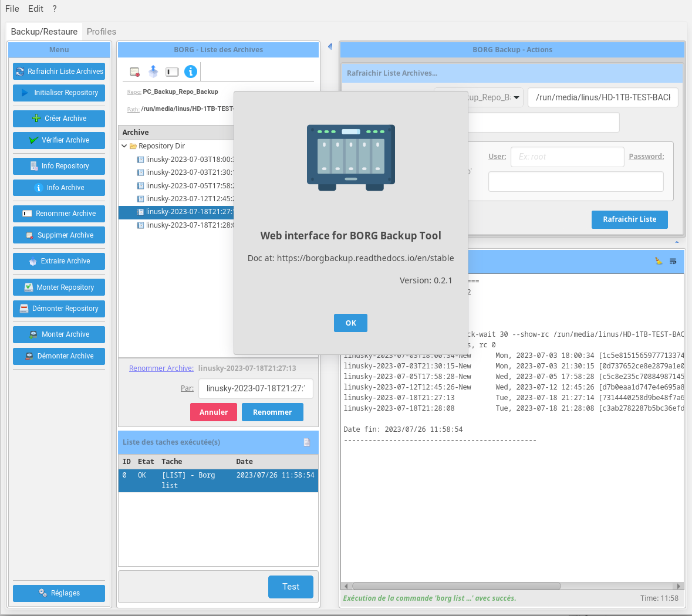Select the [LIST] - Borg list task row
The image size is (692, 616).
tap(218, 480)
